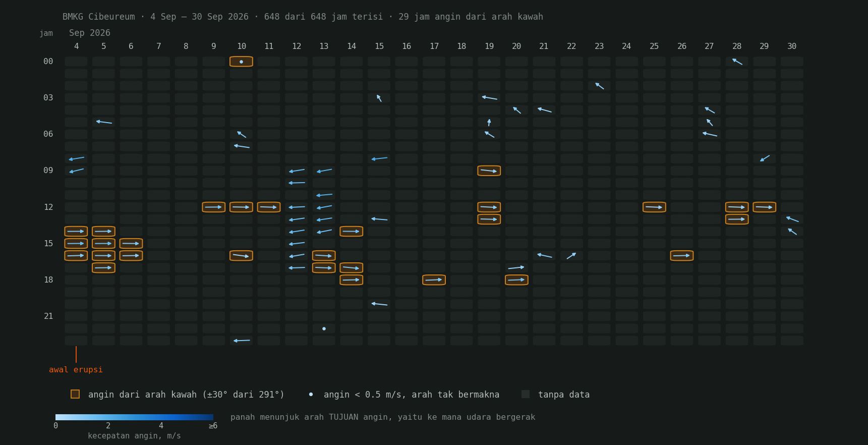Click the 'panah menunjuk arah TUJUAN angin' note
The image size is (868, 445).
click(383, 417)
